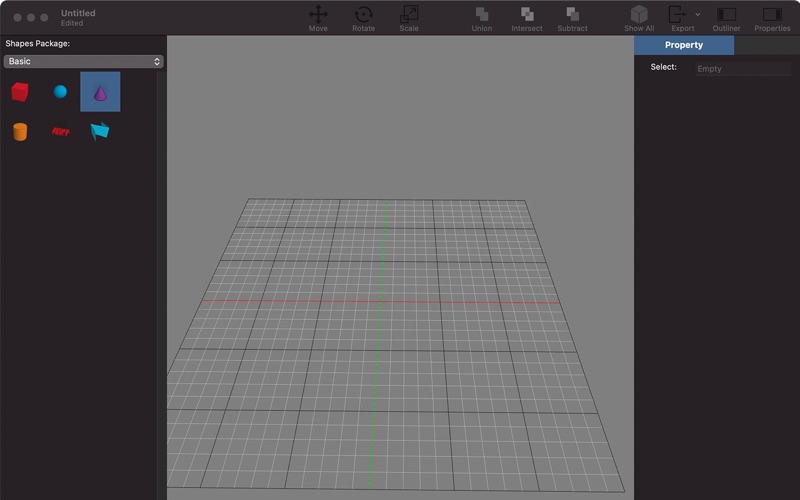Apply the Union boolean operation
This screenshot has height=500, width=800.
tap(482, 18)
